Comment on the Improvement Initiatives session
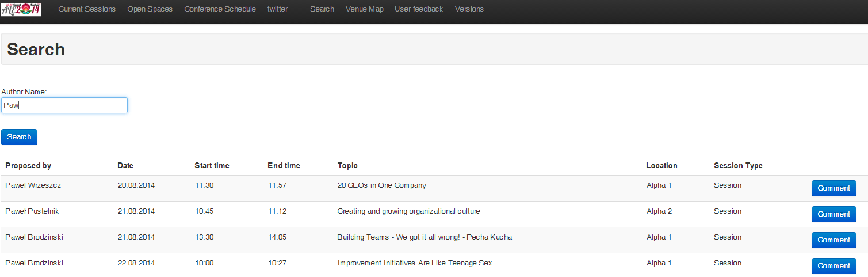The height and width of the screenshot is (277, 868). tap(833, 266)
